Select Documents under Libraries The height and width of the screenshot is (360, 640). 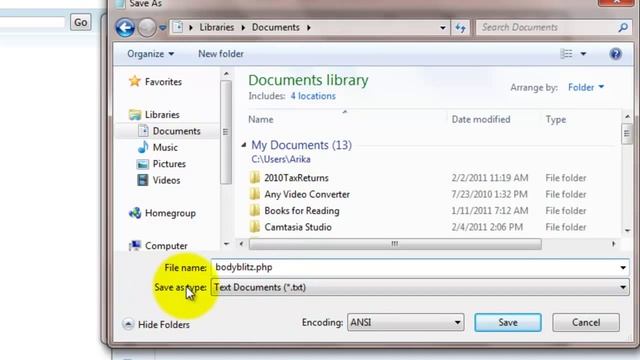(176, 131)
